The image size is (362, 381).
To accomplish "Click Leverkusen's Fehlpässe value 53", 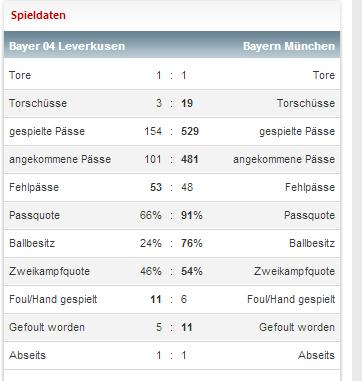I will tap(156, 187).
